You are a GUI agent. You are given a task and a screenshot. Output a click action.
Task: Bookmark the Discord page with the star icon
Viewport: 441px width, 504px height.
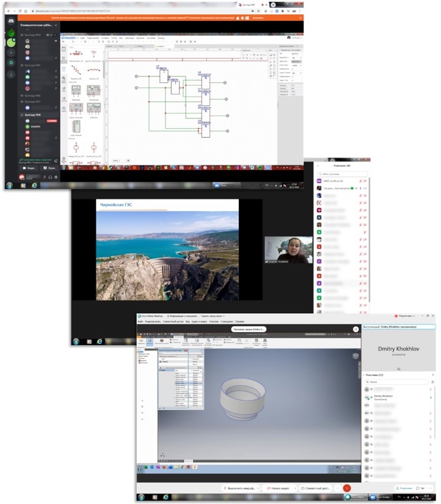point(258,11)
